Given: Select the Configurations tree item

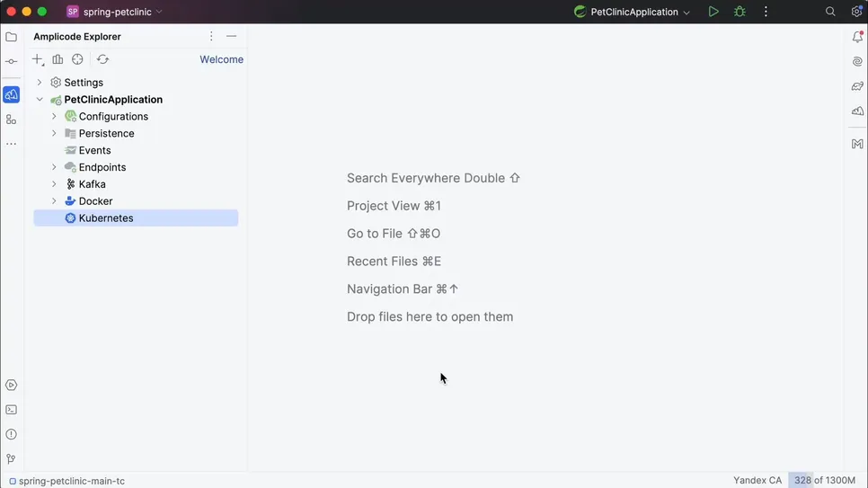Looking at the screenshot, I should [x=113, y=116].
